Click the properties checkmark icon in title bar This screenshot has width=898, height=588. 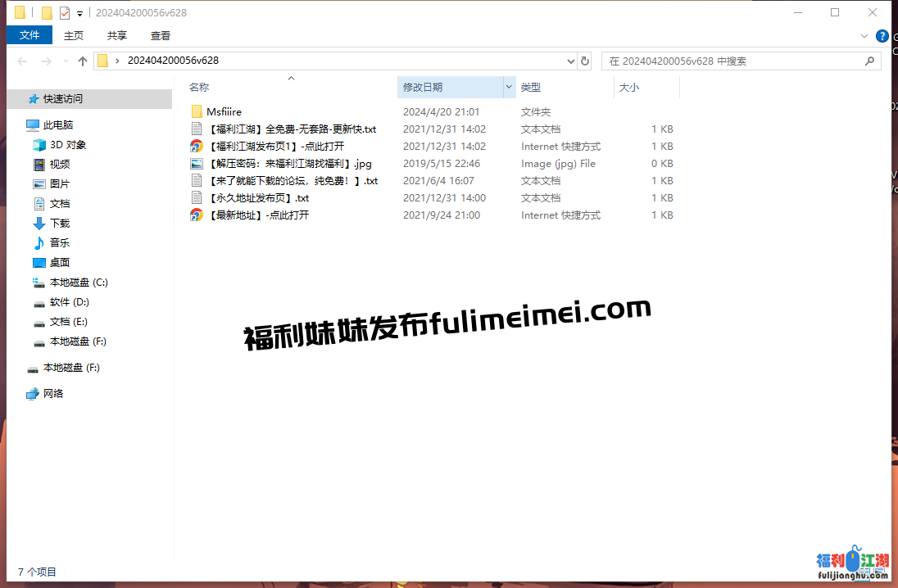65,12
